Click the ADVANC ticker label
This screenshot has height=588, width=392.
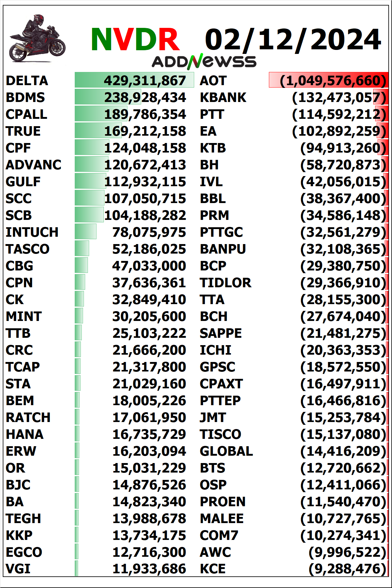point(34,165)
